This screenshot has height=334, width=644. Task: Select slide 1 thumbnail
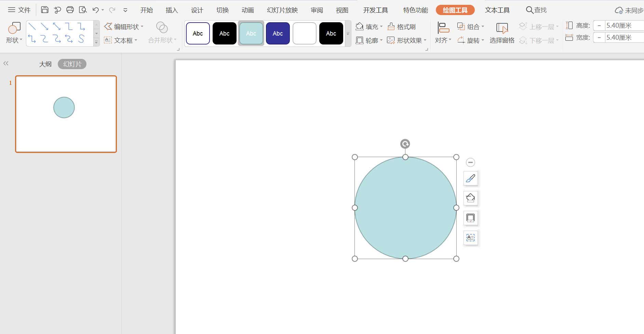coord(66,114)
